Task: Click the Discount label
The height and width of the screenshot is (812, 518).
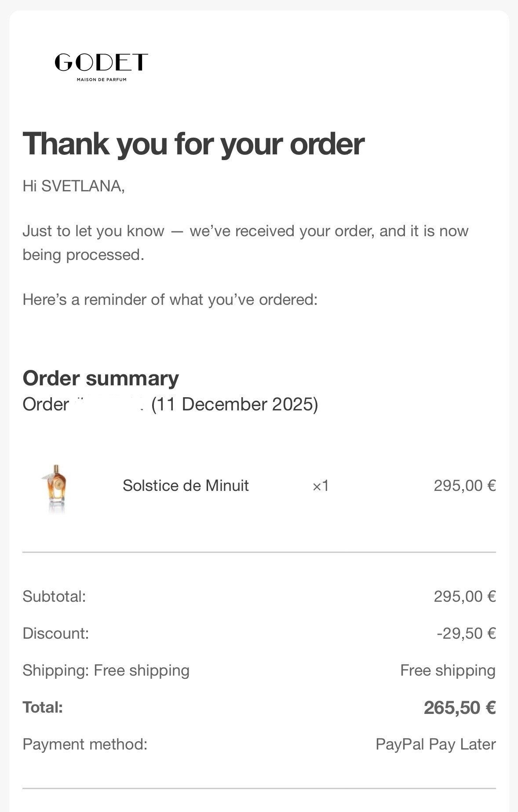Action: [x=55, y=633]
